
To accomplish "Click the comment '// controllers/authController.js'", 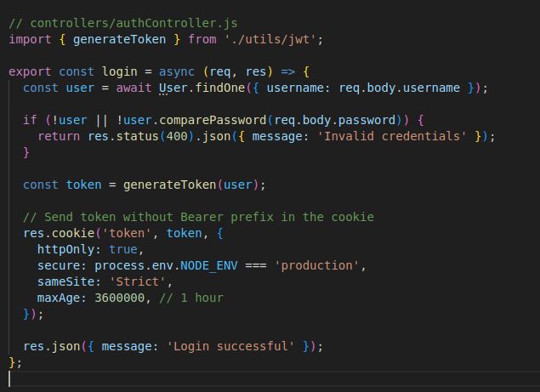I will pyautogui.click(x=123, y=23).
